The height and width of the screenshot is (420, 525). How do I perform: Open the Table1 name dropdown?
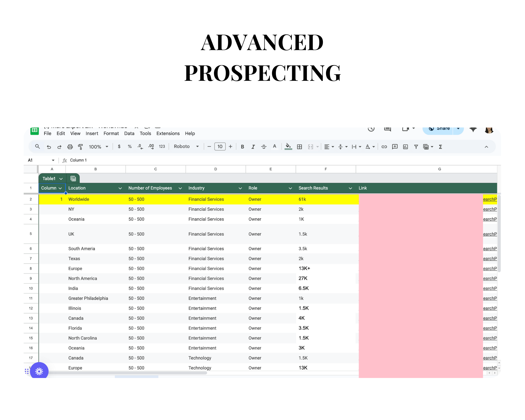(x=61, y=179)
